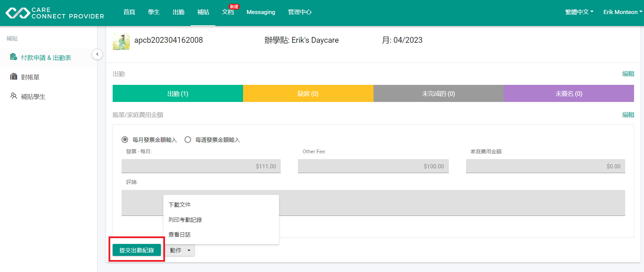The width and height of the screenshot is (644, 272).
Task: Collapse the sidebar with the chevron button
Action: click(97, 54)
